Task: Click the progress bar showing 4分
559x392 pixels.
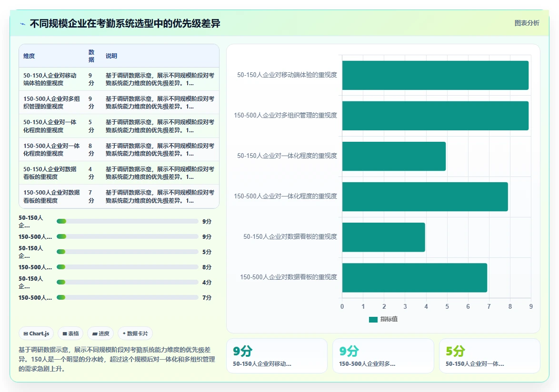Action: click(127, 282)
